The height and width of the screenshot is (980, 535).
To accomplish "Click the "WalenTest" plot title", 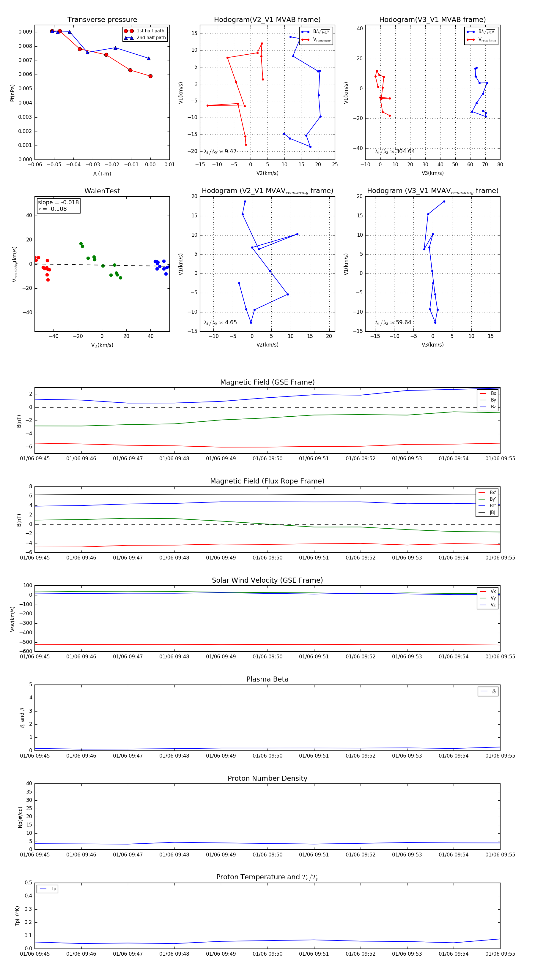I will (x=102, y=191).
